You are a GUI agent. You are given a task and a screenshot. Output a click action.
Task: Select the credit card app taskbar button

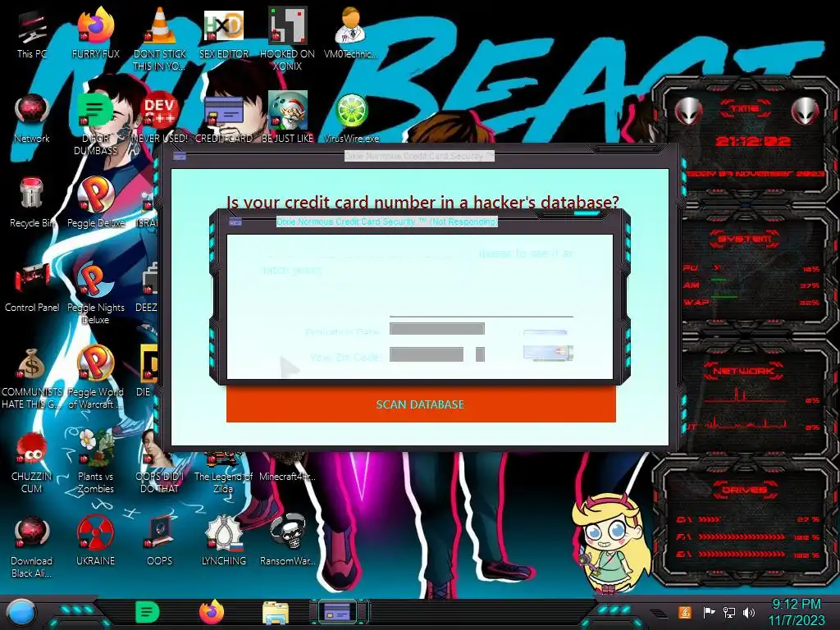339,612
